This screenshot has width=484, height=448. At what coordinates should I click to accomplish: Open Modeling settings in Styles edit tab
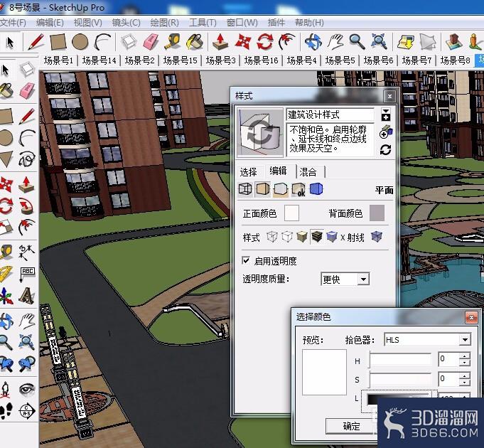tap(316, 189)
